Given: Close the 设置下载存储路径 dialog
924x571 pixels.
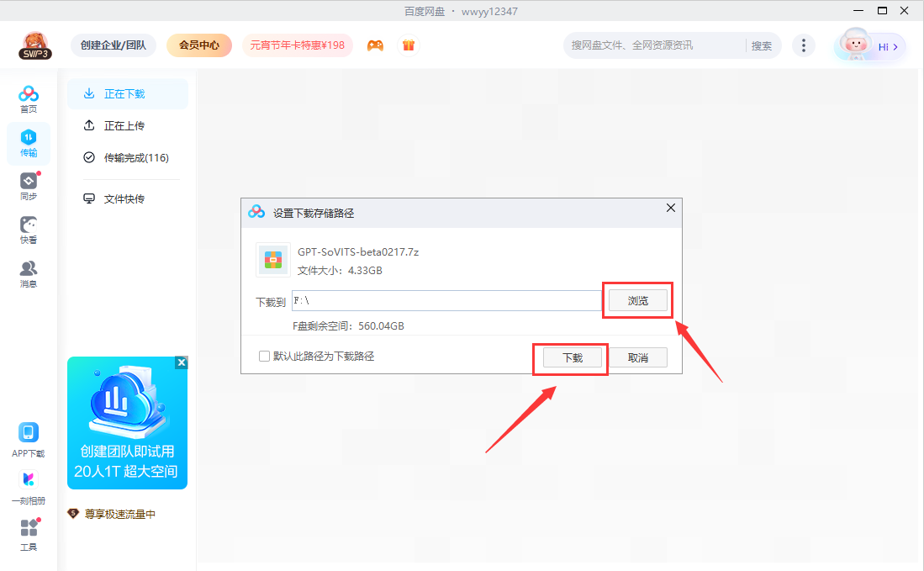Looking at the screenshot, I should click(671, 208).
